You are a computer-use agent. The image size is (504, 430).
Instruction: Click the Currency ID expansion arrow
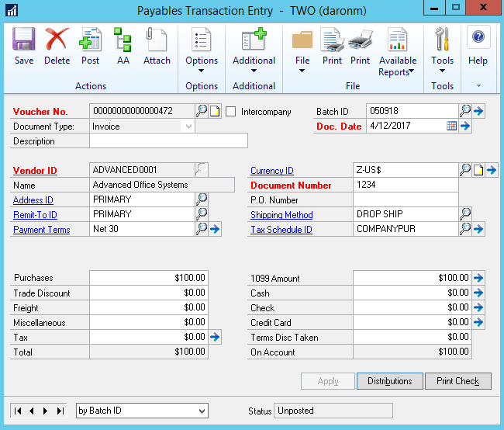click(x=492, y=170)
